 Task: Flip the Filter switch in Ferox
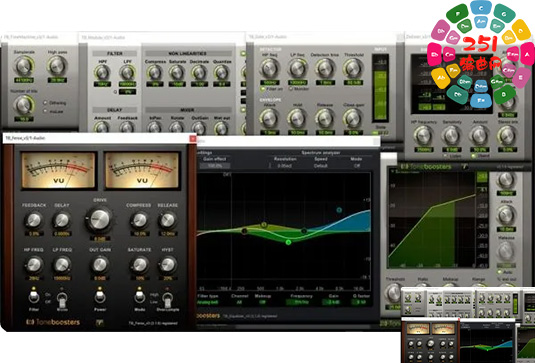tap(33, 296)
